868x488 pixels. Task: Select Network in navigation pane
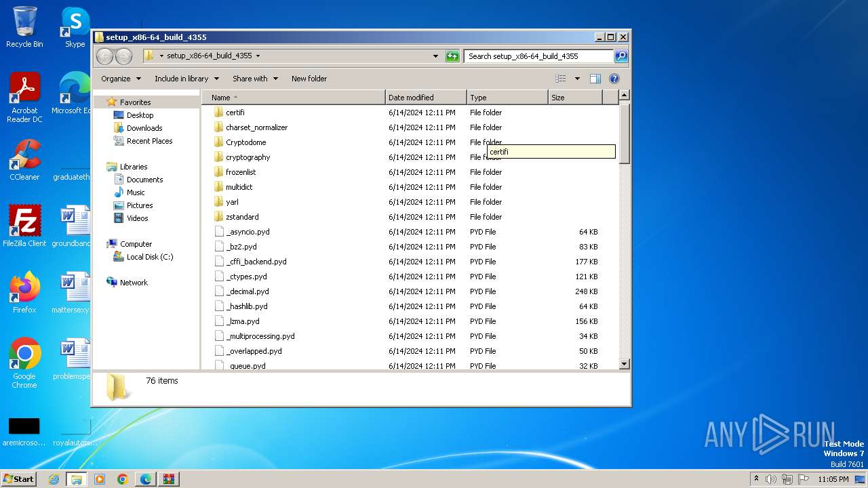pyautogui.click(x=134, y=283)
